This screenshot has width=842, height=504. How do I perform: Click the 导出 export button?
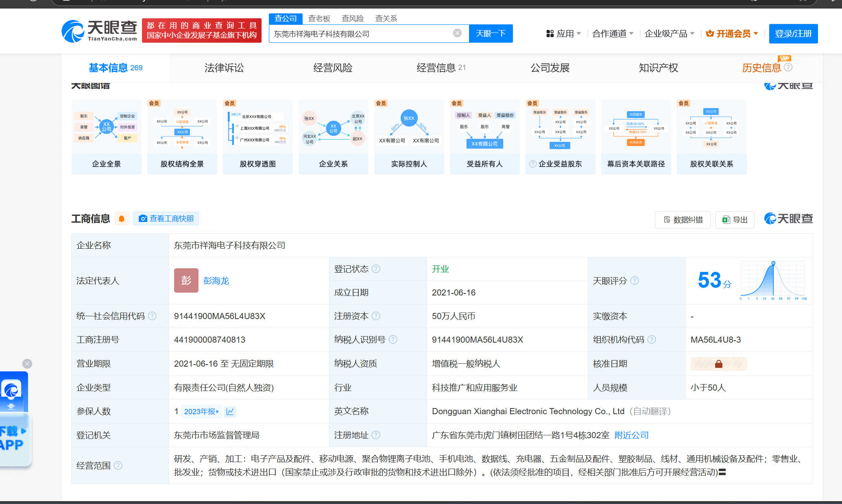735,220
